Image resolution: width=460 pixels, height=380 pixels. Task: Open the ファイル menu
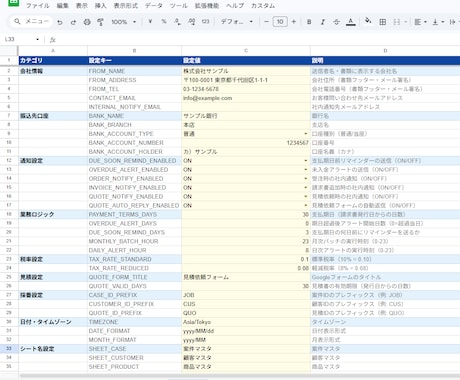37,6
